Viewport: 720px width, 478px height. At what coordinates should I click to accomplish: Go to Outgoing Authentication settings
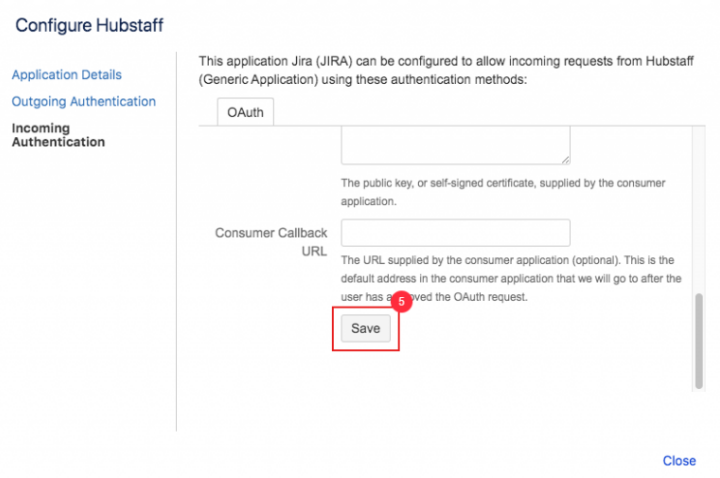pos(83,101)
